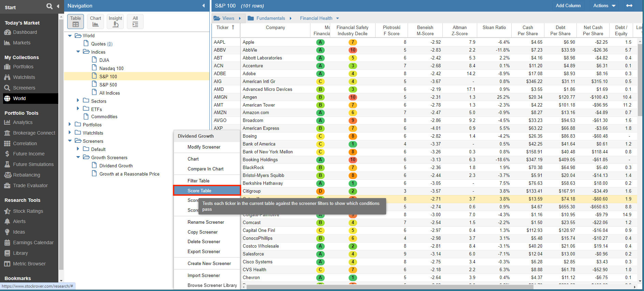Open the Commodities tree item

pyautogui.click(x=104, y=116)
